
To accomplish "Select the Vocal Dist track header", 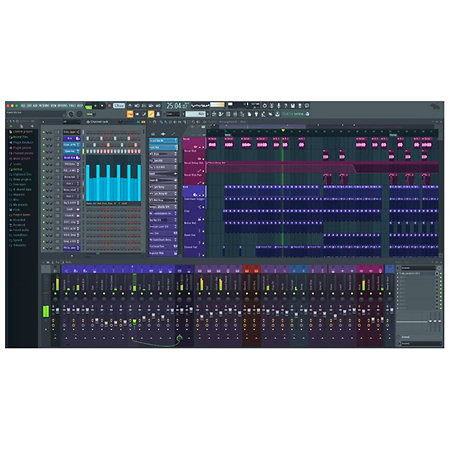I will 194,155.
